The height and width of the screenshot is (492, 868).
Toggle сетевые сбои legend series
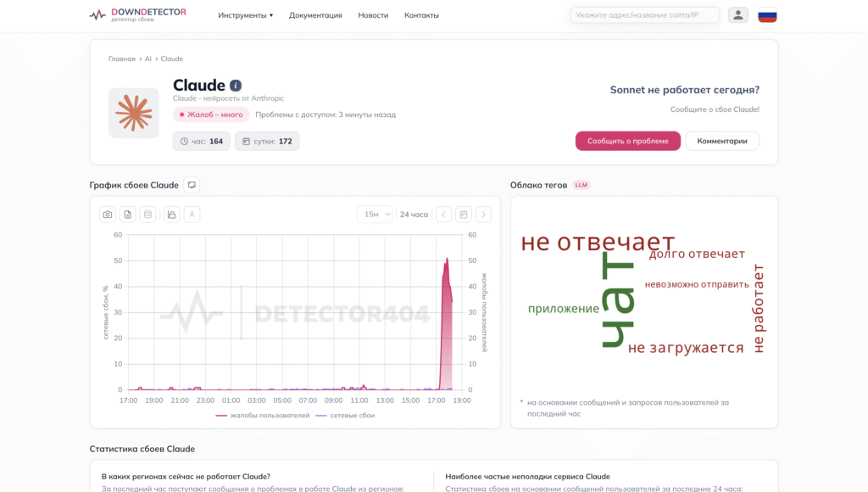click(x=345, y=416)
